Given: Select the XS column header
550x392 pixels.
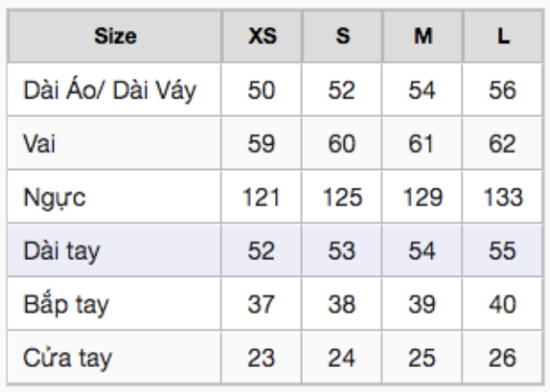Looking at the screenshot, I should (x=262, y=36).
